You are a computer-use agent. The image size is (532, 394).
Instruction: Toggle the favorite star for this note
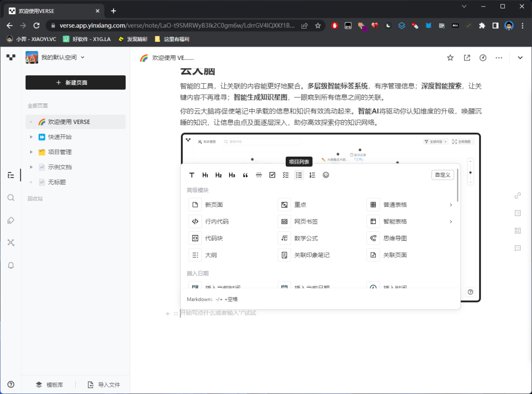tap(450, 58)
